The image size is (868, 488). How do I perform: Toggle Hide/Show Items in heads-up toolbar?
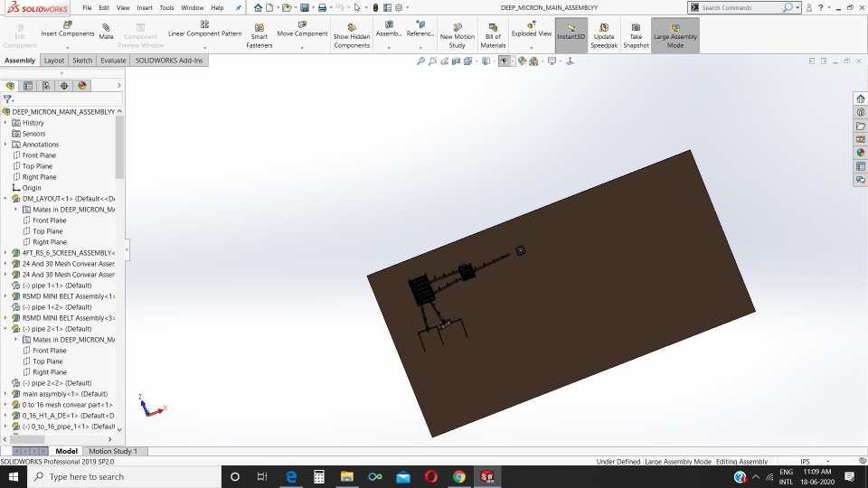pyautogui.click(x=504, y=61)
